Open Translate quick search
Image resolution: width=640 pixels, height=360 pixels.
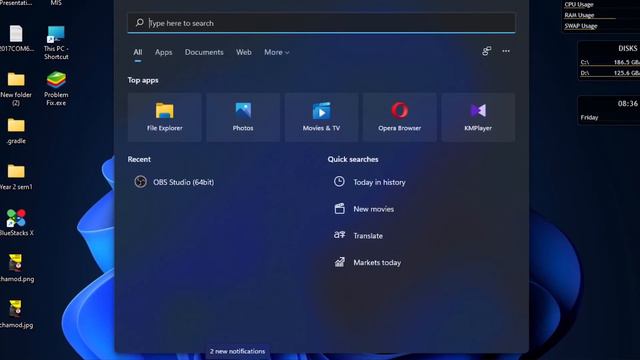click(x=368, y=236)
